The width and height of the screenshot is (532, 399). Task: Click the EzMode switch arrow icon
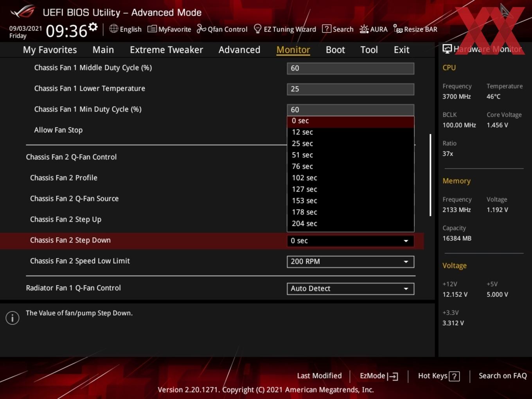click(392, 376)
